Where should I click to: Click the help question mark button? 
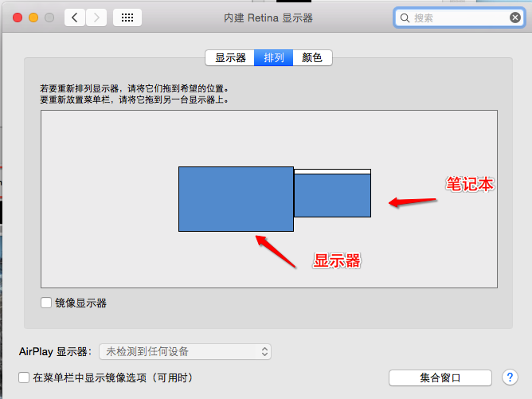(x=510, y=377)
